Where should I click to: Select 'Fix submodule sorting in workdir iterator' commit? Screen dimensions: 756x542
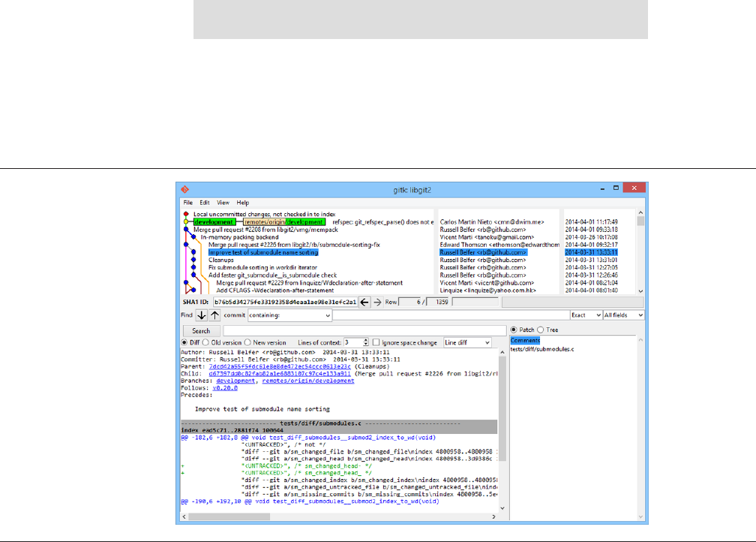(x=262, y=267)
